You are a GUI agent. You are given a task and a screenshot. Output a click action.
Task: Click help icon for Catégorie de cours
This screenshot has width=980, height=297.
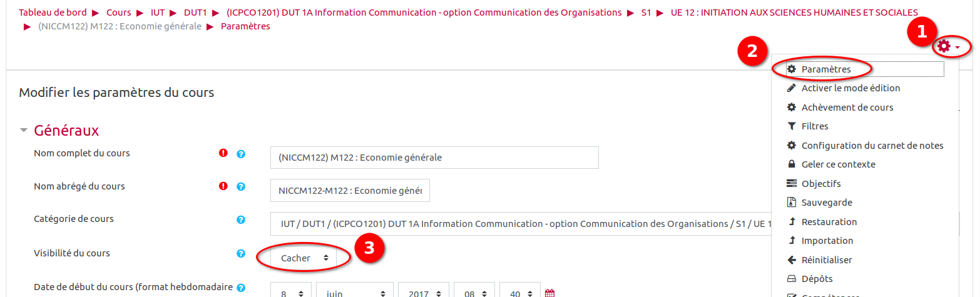pos(241,219)
